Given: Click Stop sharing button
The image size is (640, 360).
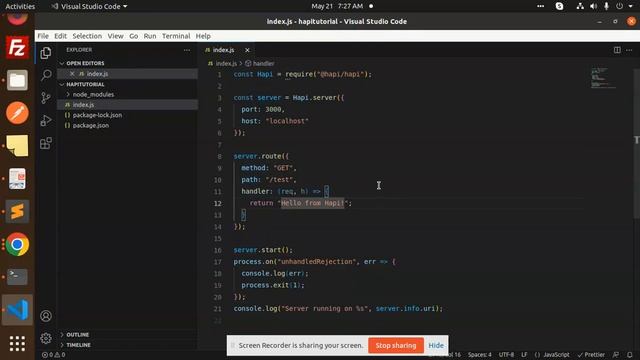Looking at the screenshot, I should (x=396, y=345).
